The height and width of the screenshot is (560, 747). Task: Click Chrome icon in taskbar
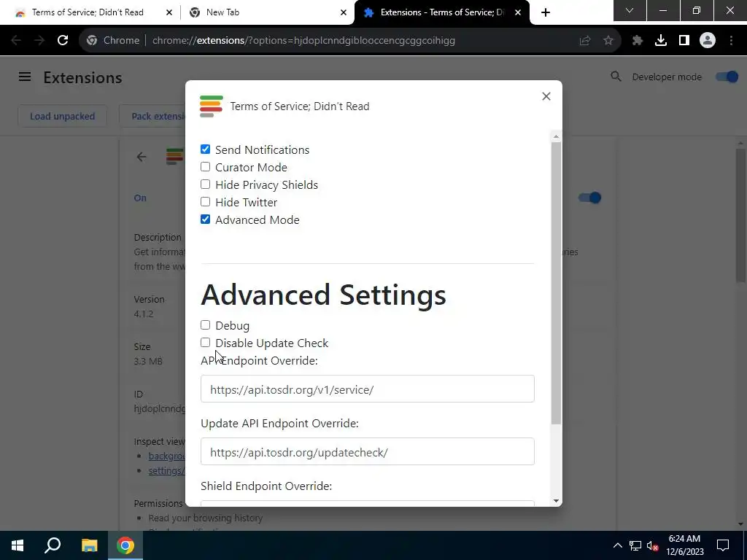pos(125,545)
